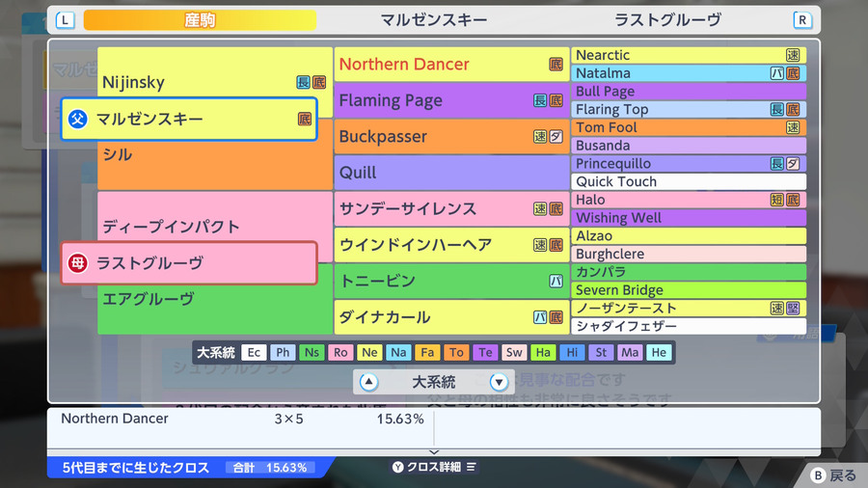Click the Ma lineage color swatch
Viewport: 868px width, 488px height.
pos(630,352)
